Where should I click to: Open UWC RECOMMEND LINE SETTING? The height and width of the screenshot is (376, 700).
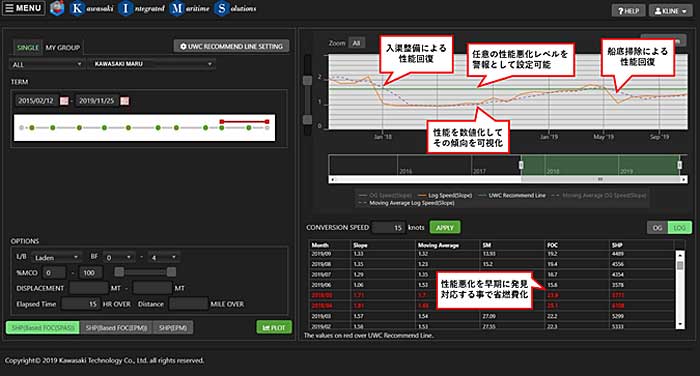[231, 46]
